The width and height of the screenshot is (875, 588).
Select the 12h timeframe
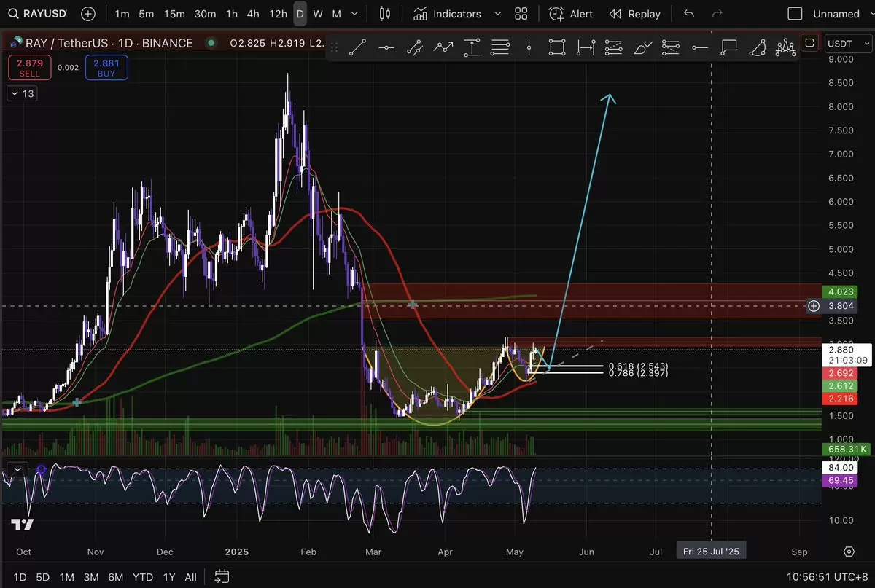tap(278, 14)
